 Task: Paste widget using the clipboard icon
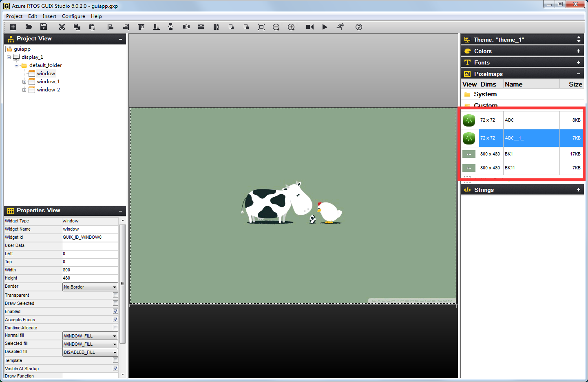click(92, 27)
